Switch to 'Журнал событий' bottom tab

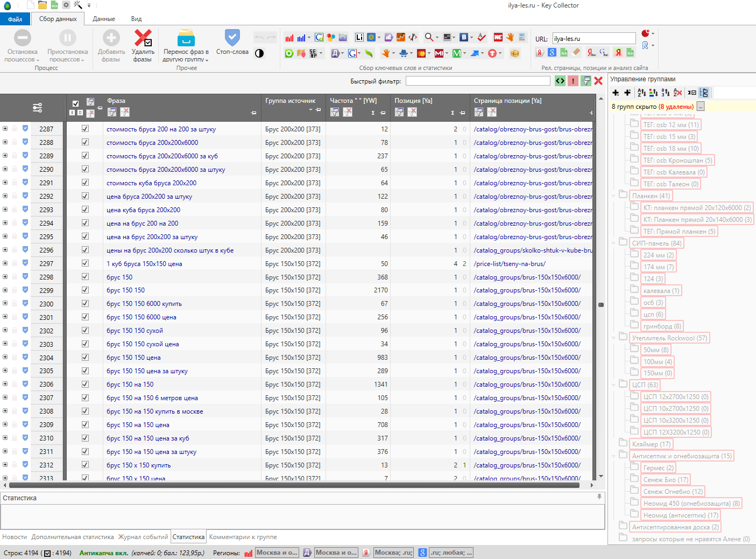click(x=143, y=537)
